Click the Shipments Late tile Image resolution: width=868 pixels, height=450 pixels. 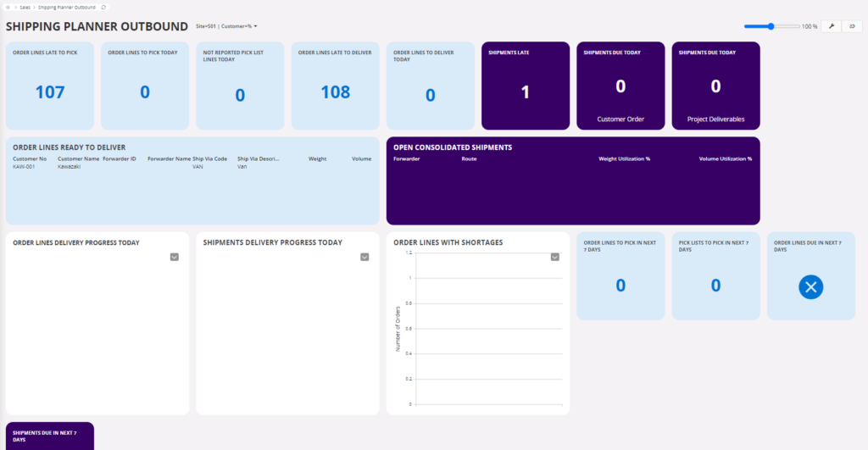click(526, 86)
